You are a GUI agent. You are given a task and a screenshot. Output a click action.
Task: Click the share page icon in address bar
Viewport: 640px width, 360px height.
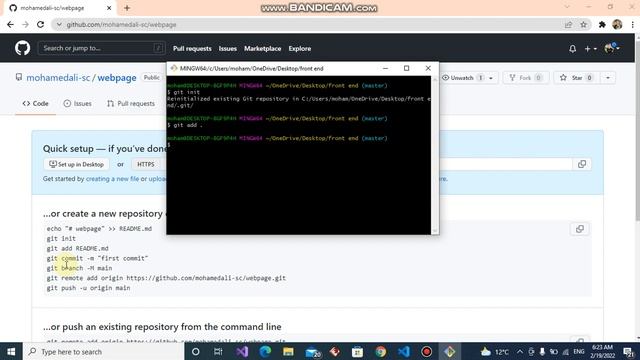(x=568, y=24)
